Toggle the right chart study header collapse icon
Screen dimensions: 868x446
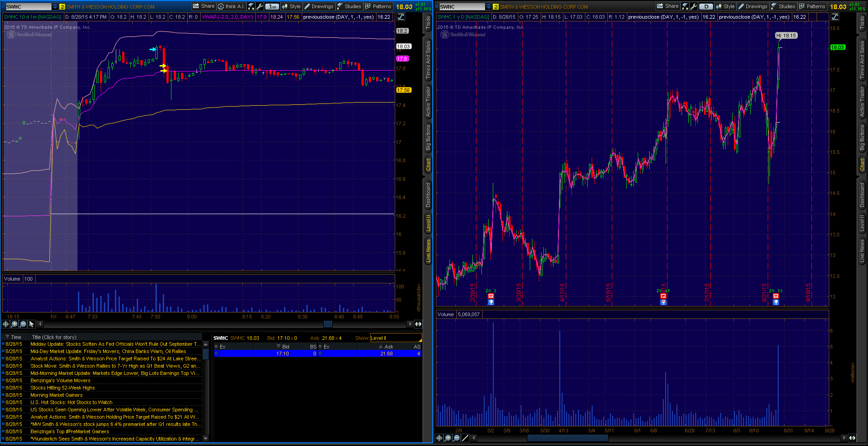(835, 17)
